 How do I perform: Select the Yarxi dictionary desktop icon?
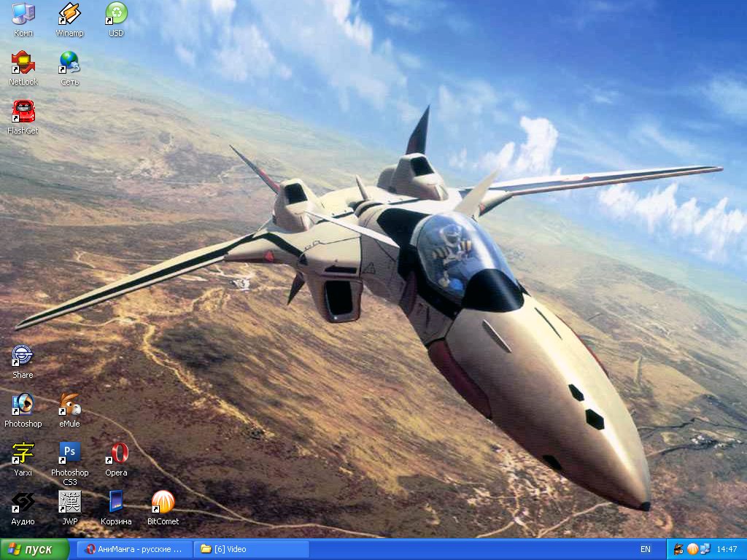pyautogui.click(x=23, y=454)
